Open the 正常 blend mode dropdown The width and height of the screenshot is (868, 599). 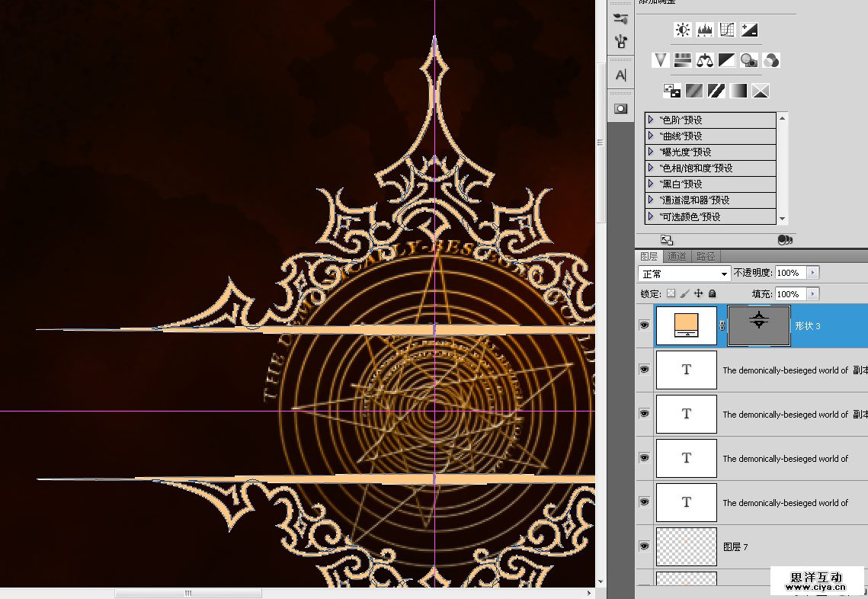(684, 273)
